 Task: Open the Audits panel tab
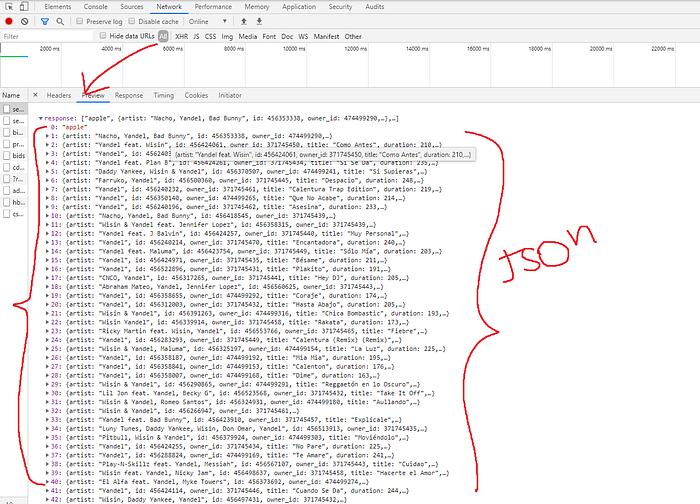(x=375, y=7)
